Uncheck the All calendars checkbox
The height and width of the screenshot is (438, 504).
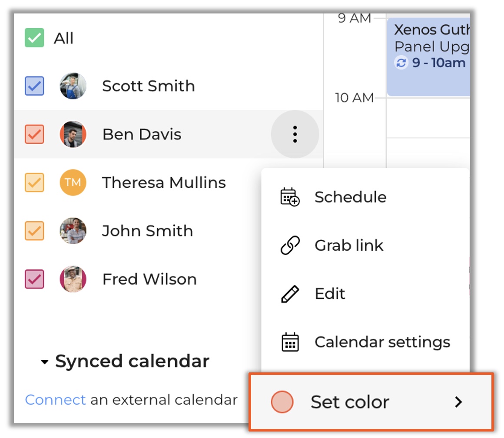[x=34, y=38]
